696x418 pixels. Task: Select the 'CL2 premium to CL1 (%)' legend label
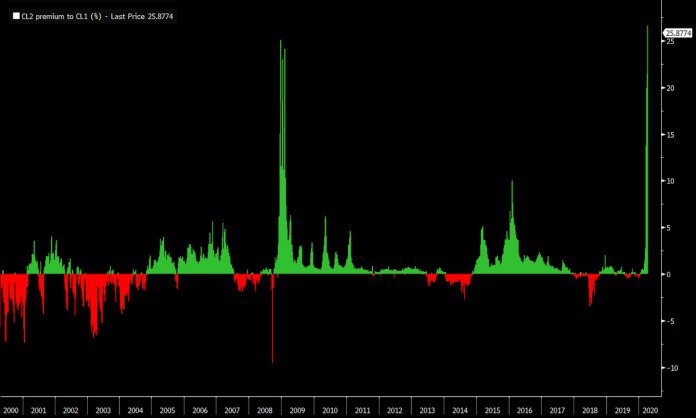[61, 16]
